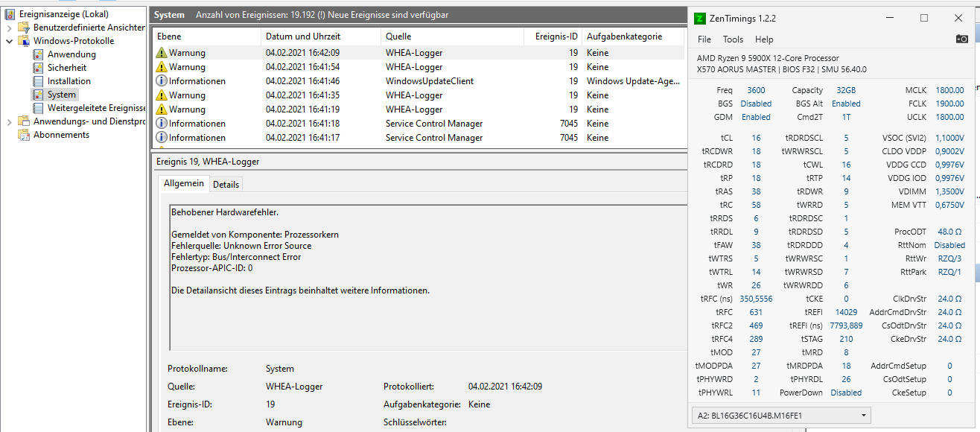This screenshot has height=432, width=980.
Task: Click warning icon of 16:41:54 event
Action: click(161, 67)
